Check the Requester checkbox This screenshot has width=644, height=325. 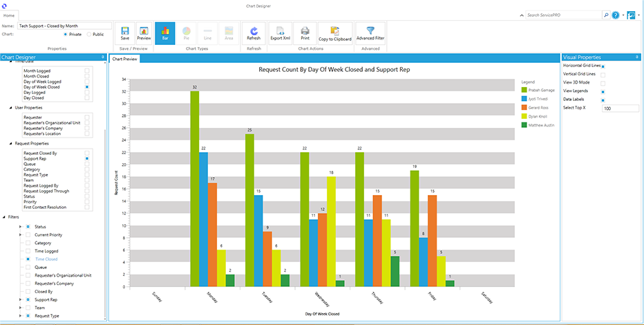(x=87, y=118)
